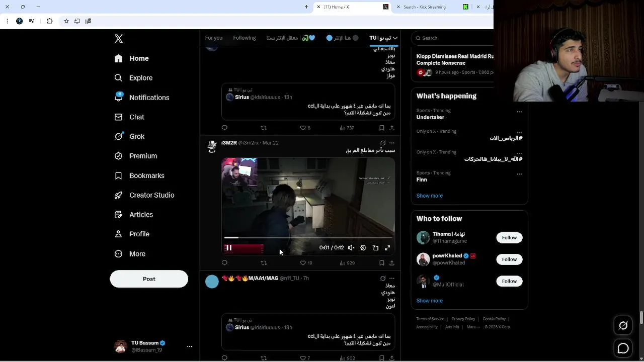This screenshot has width=644, height=362.
Task: Open options for #الرياض_الان trend
Action: coord(519,132)
